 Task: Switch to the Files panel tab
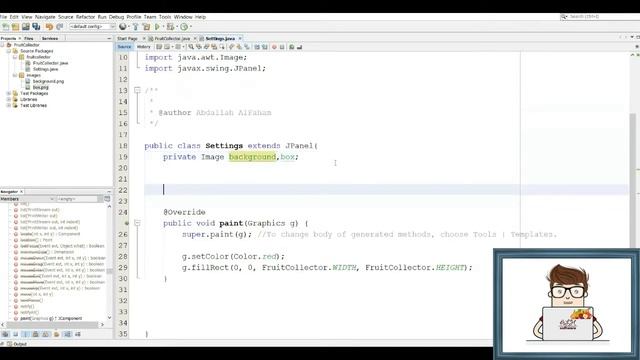[x=29, y=38]
